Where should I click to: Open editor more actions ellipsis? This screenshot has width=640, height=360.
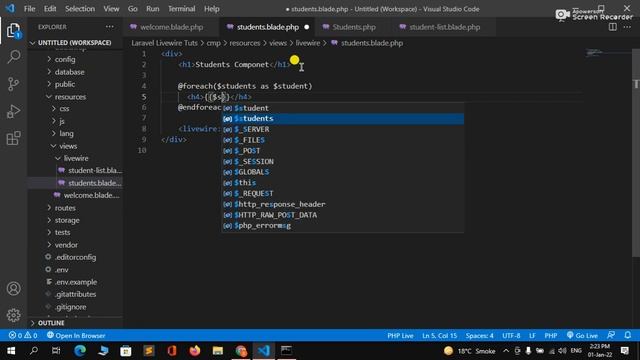pos(627,27)
